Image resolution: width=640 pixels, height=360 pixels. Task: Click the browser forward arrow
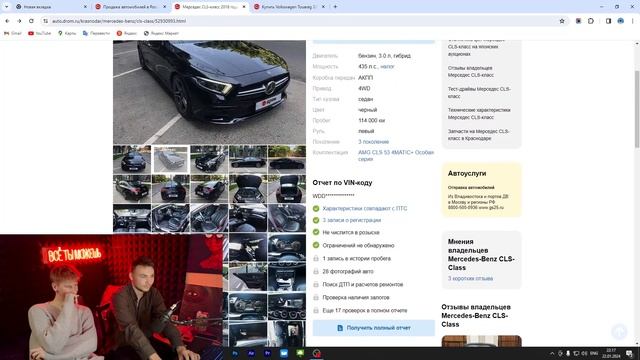(x=19, y=21)
